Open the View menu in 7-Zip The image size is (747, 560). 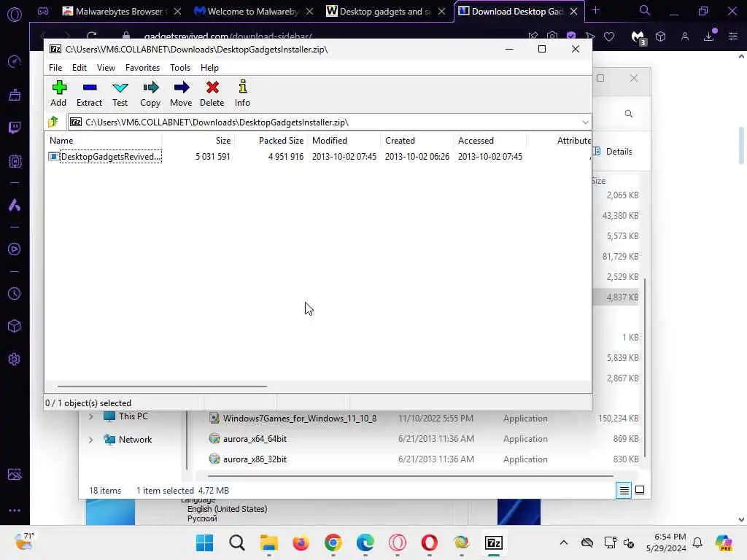tap(106, 68)
